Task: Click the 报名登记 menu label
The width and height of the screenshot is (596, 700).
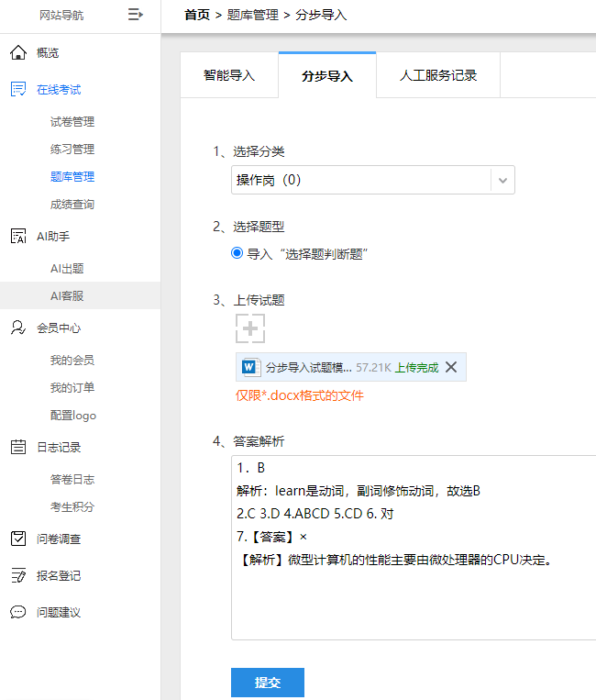Action: [x=59, y=575]
